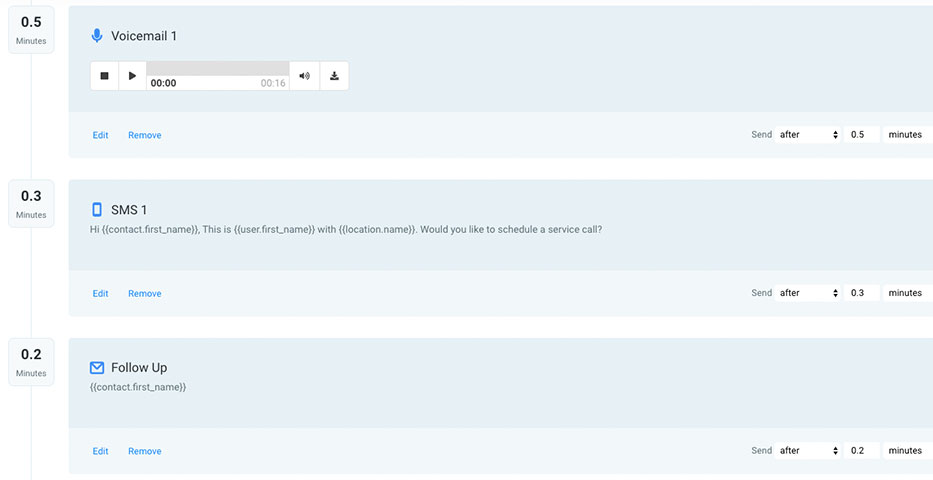Image resolution: width=933 pixels, height=480 pixels.
Task: Open Voicemail 1 minutes unit dropdown
Action: tap(907, 134)
